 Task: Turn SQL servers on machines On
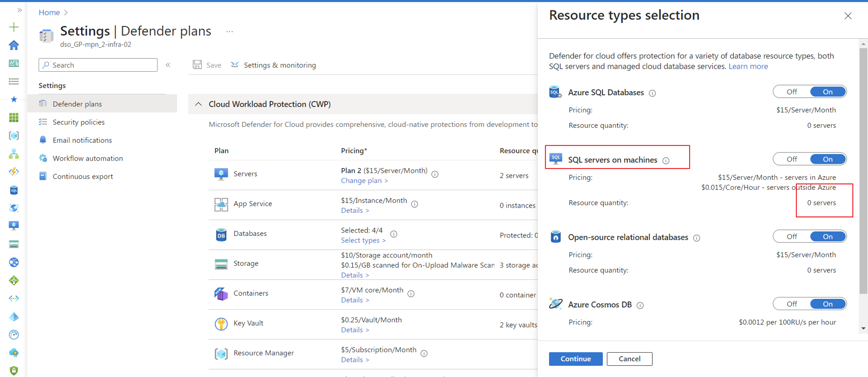(828, 159)
